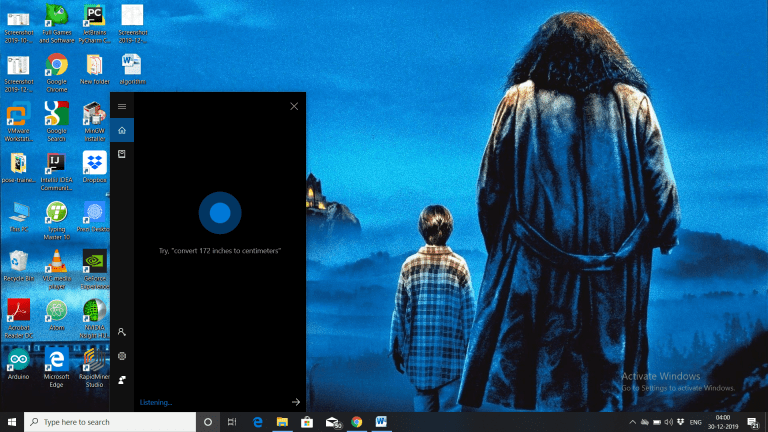Click the Cortana circle on the taskbar
The width and height of the screenshot is (768, 432).
click(208, 422)
